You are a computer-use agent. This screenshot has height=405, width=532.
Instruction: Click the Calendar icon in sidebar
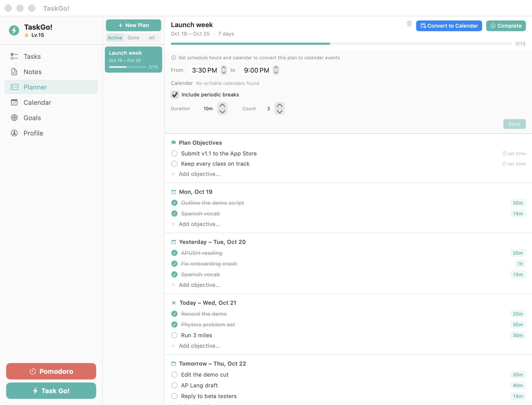coord(14,102)
